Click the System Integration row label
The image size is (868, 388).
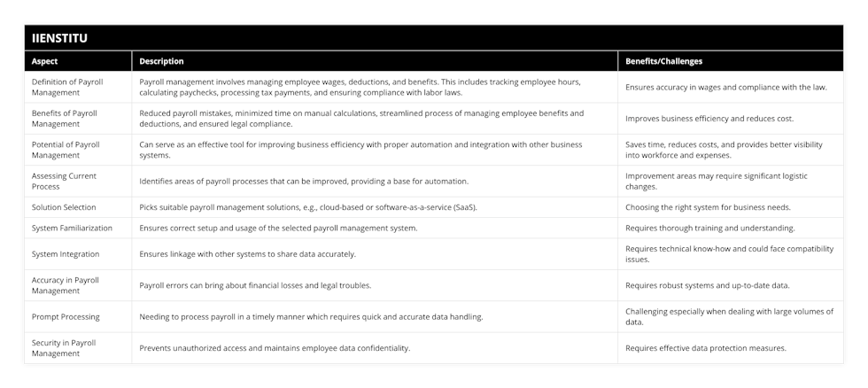(78, 254)
